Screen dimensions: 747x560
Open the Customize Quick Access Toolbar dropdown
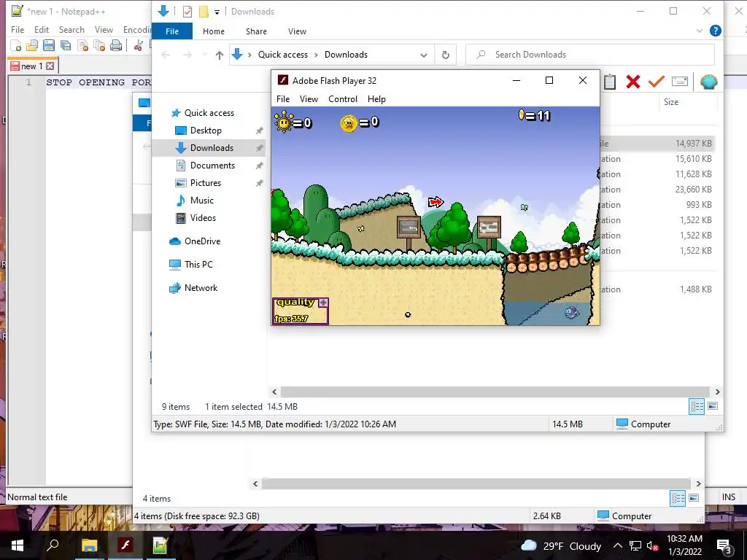tap(217, 12)
